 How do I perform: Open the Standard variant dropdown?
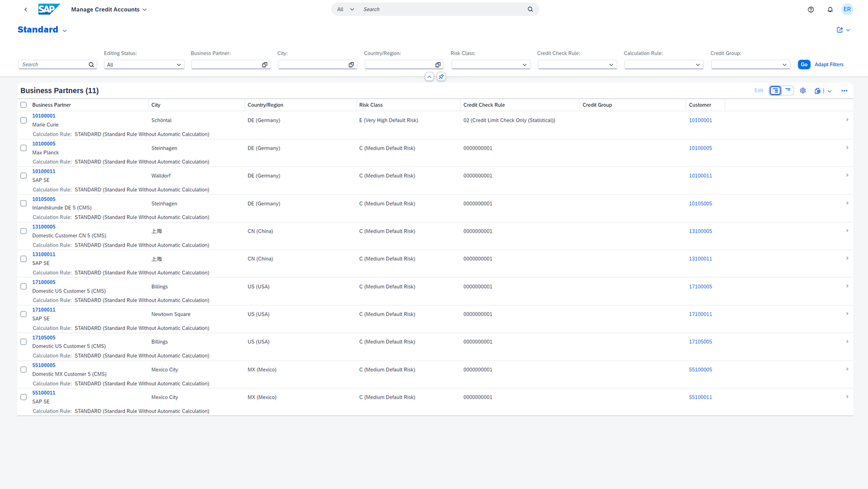point(64,31)
